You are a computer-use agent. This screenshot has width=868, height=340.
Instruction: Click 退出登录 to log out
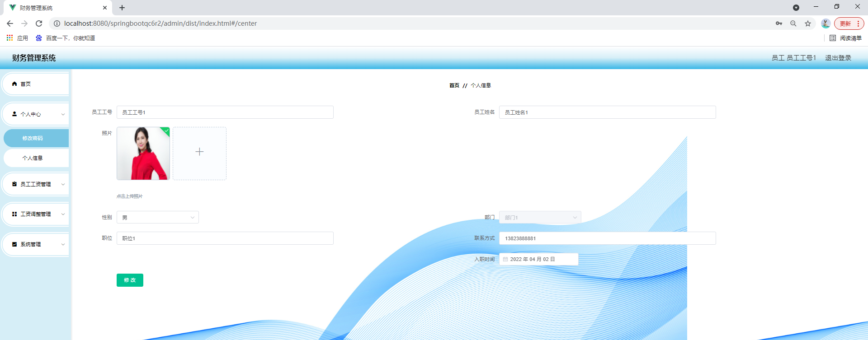838,58
